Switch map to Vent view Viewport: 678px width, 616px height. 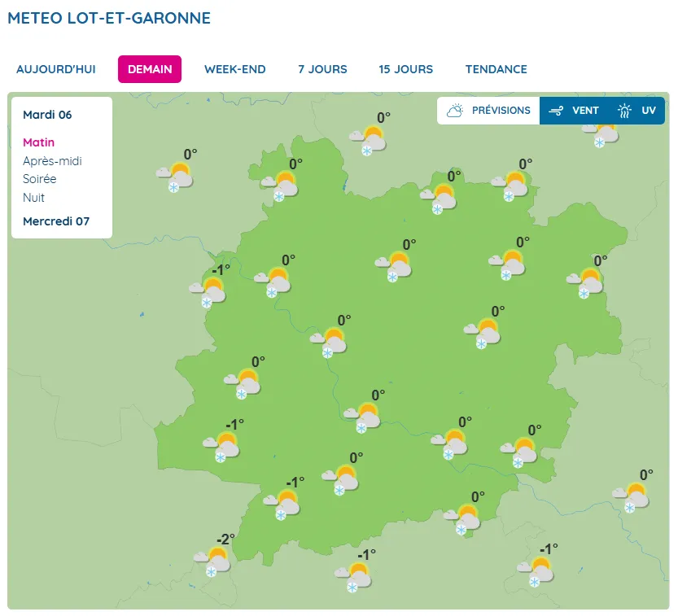[573, 111]
